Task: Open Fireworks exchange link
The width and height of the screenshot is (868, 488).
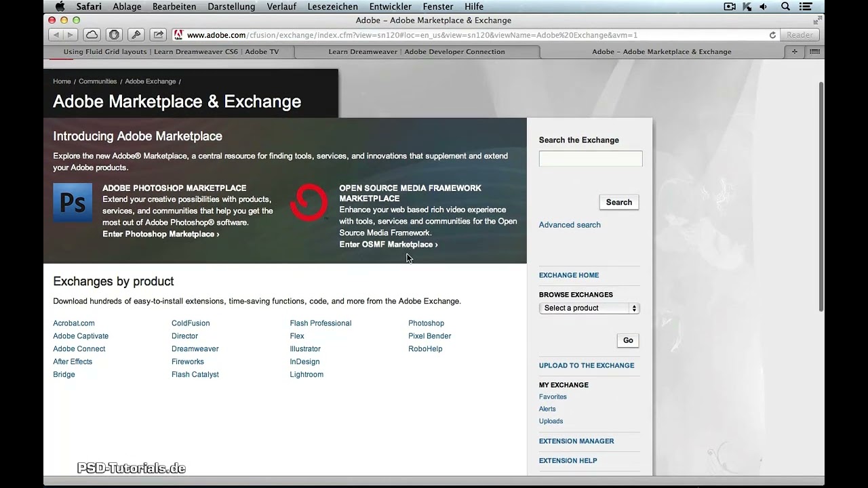Action: (x=188, y=362)
